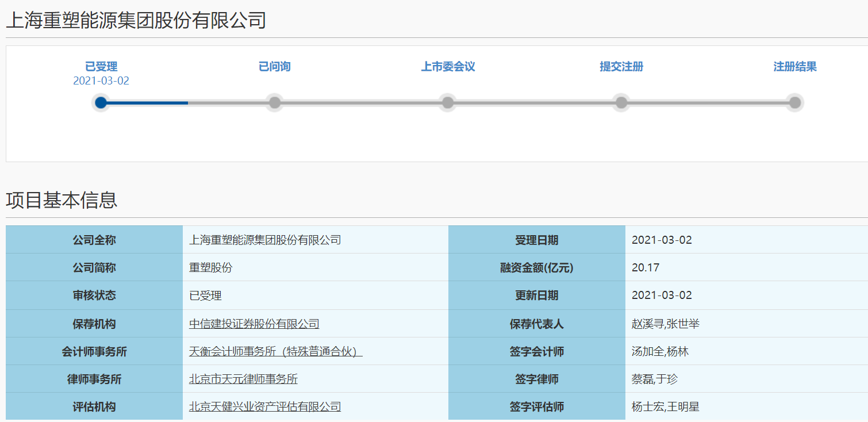This screenshot has width=868, height=422.
Task: Click the 签字评估师 header cell
Action: pos(537,406)
